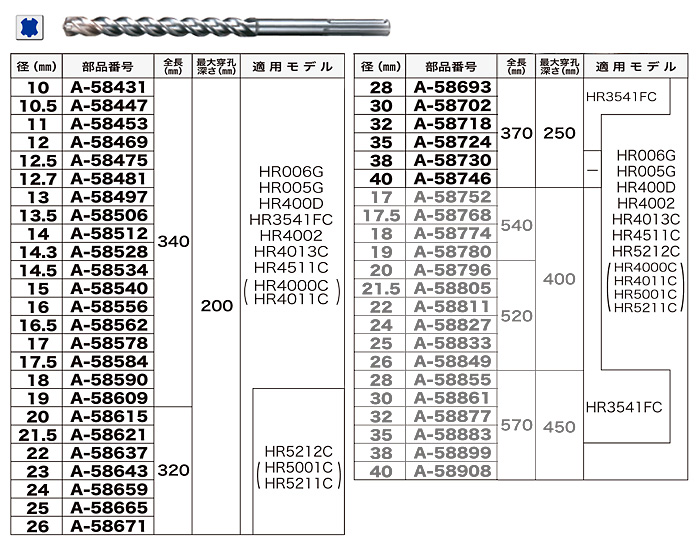Select part number A-58534
The height and width of the screenshot is (550, 700).
click(x=109, y=270)
